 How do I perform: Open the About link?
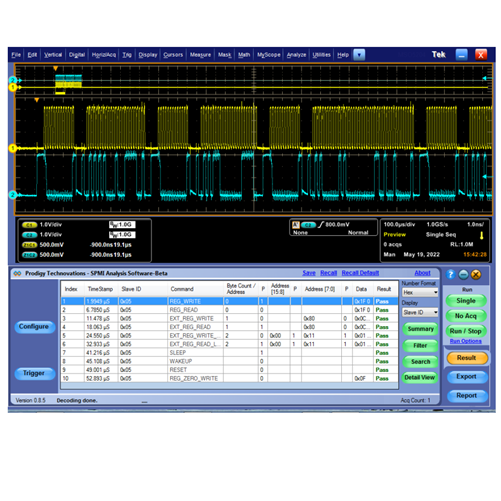pyautogui.click(x=422, y=273)
